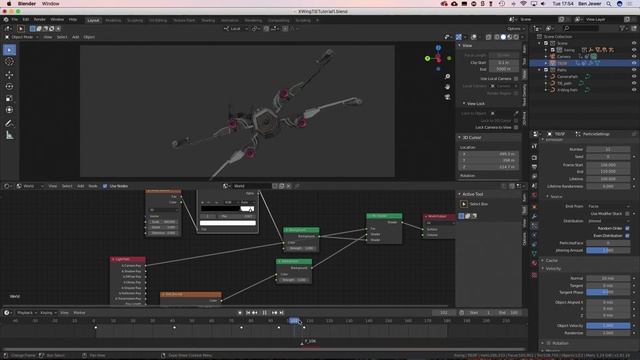Hide the Paths collection with eye icon

[x=634, y=70]
